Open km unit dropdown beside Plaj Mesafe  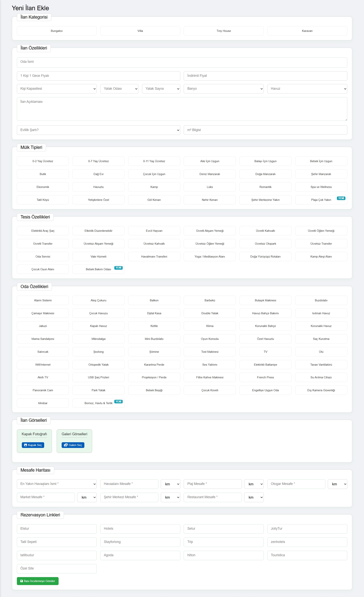tap(253, 484)
